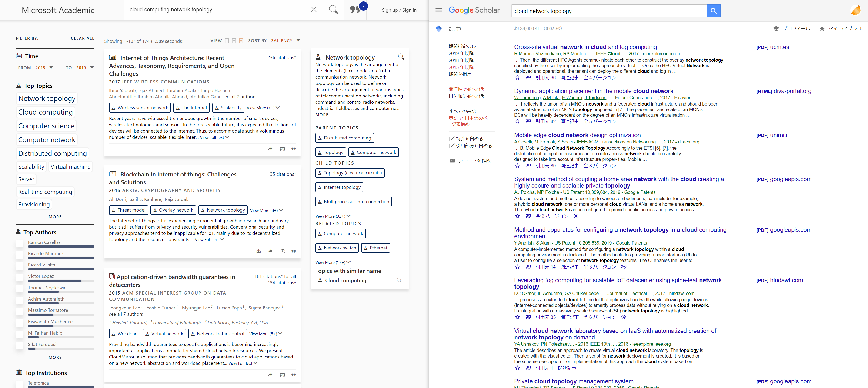Check the Ramon Casellas author filter box
The height and width of the screenshot is (388, 868).
20,243
